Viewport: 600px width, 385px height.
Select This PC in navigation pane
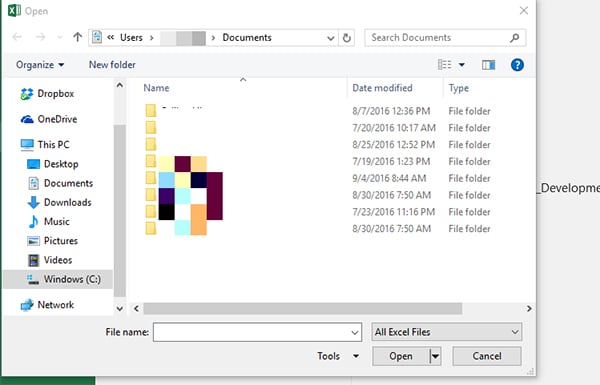53,144
